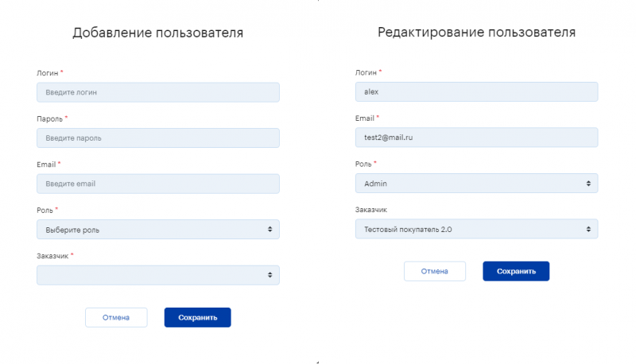Focus the 'Введите пароль' field
Image resolution: width=636 pixels, height=364 pixels.
click(x=157, y=137)
